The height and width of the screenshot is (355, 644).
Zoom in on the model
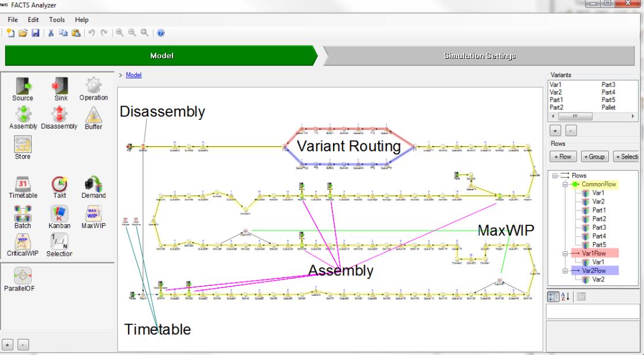click(119, 33)
